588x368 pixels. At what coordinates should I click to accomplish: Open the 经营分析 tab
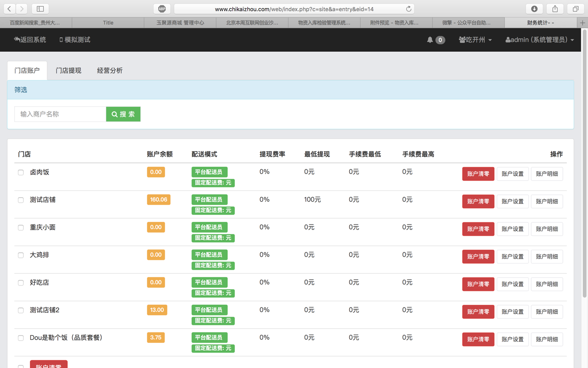tap(110, 70)
